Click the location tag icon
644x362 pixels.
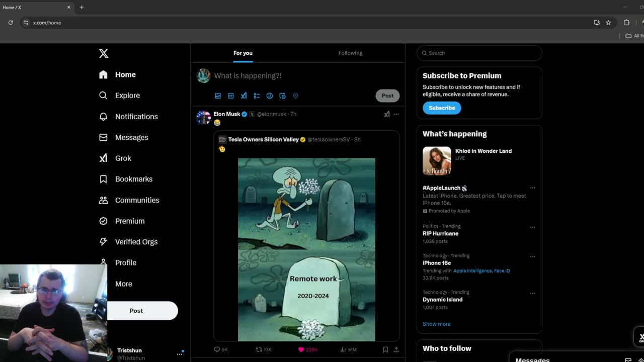point(295,96)
